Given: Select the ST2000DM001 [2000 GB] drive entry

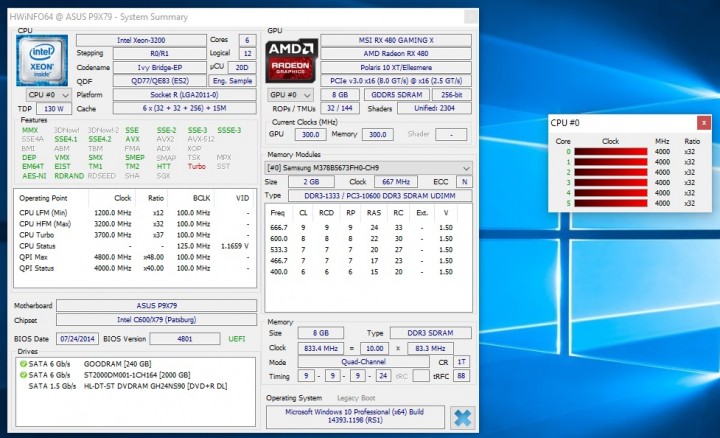Looking at the screenshot, I should 137,375.
